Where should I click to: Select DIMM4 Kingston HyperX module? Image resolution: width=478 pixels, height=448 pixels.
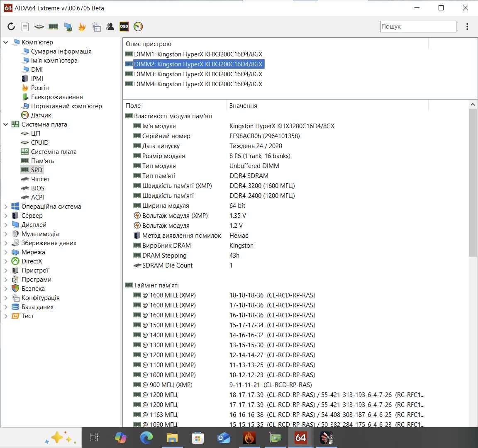[x=198, y=84]
